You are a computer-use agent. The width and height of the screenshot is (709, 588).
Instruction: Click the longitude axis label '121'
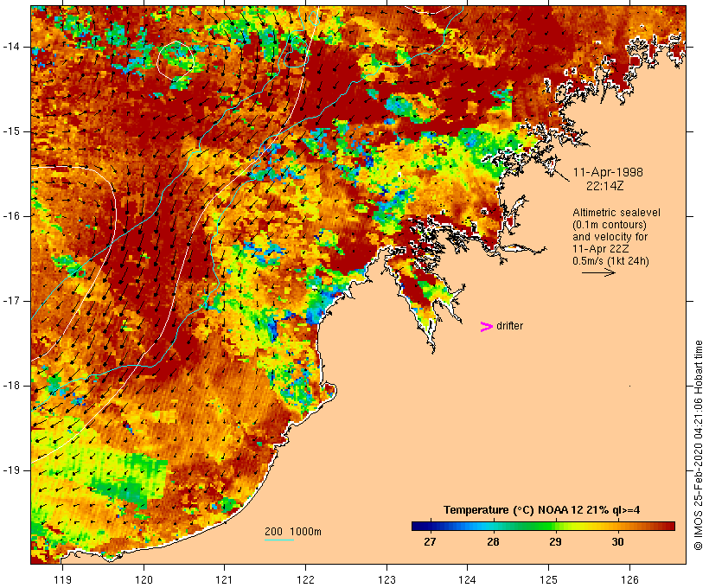[x=224, y=579]
